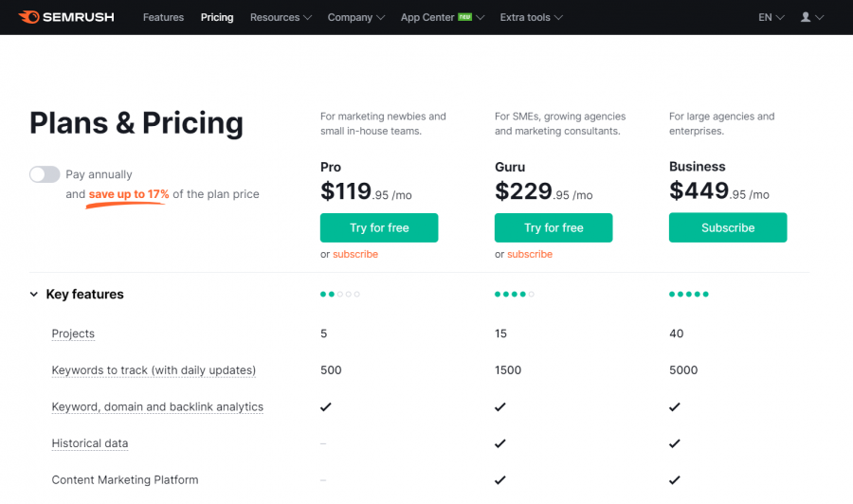Click the Plans & Pricing heading
Image resolution: width=853 pixels, height=504 pixels.
(136, 123)
